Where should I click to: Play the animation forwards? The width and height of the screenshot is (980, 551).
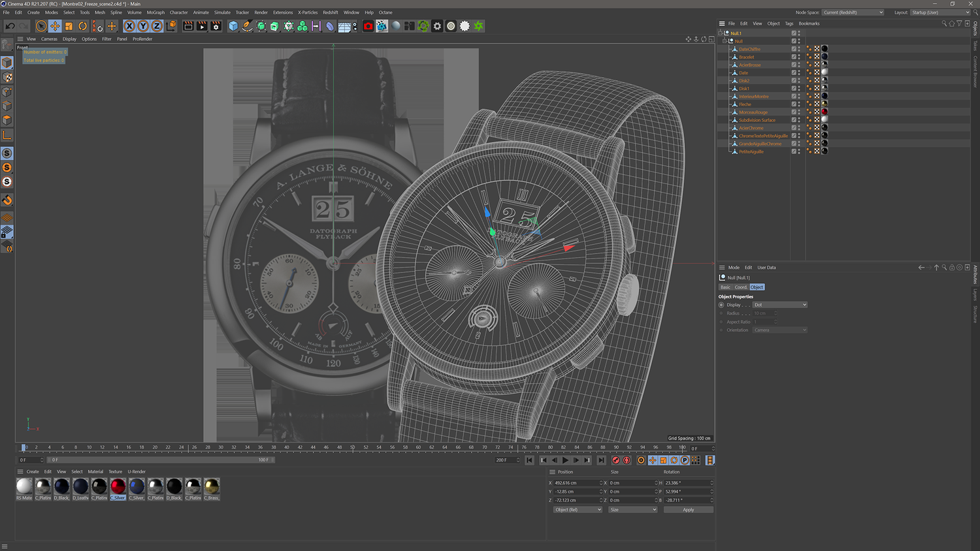(565, 460)
